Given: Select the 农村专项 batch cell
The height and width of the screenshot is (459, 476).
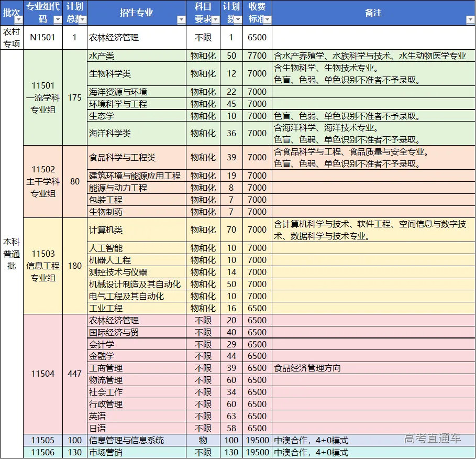Looking at the screenshot, I should pos(12,37).
